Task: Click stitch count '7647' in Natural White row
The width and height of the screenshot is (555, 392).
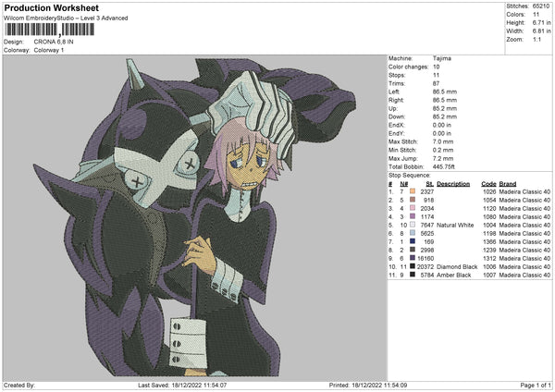Action: tap(427, 225)
